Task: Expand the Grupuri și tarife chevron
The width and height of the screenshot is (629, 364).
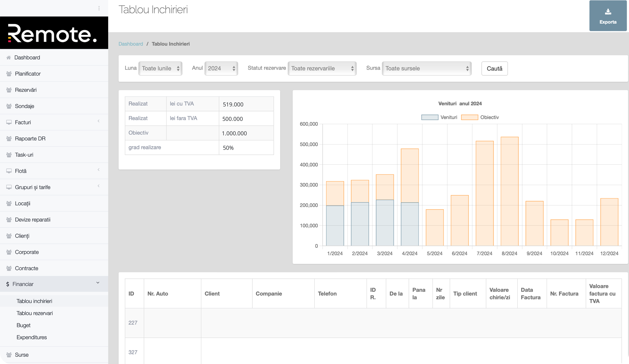Action: pos(99,186)
